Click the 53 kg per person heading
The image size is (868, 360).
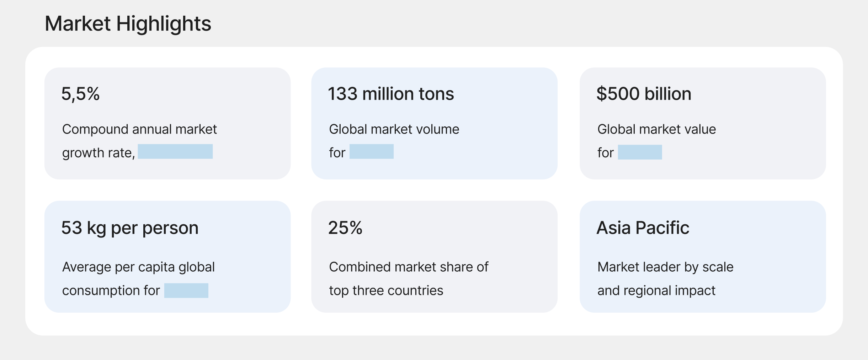[130, 228]
